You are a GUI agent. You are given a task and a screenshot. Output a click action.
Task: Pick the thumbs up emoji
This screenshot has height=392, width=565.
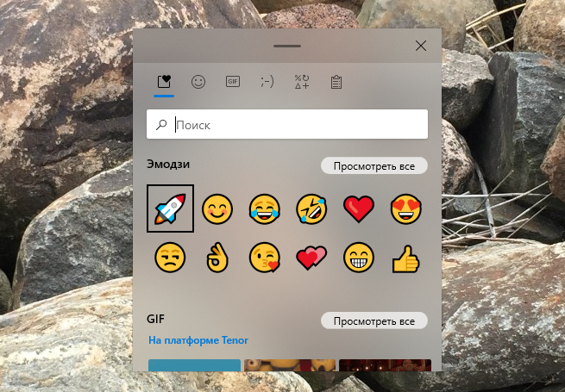point(405,258)
